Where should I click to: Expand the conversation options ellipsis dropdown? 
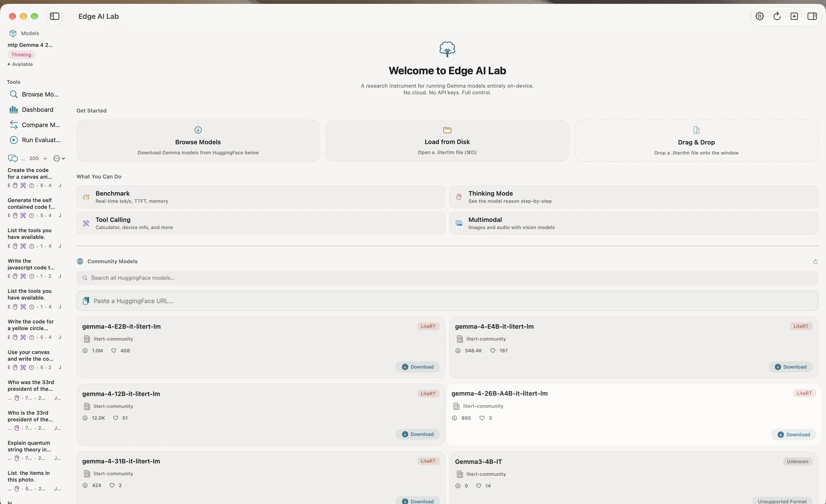click(x=59, y=158)
